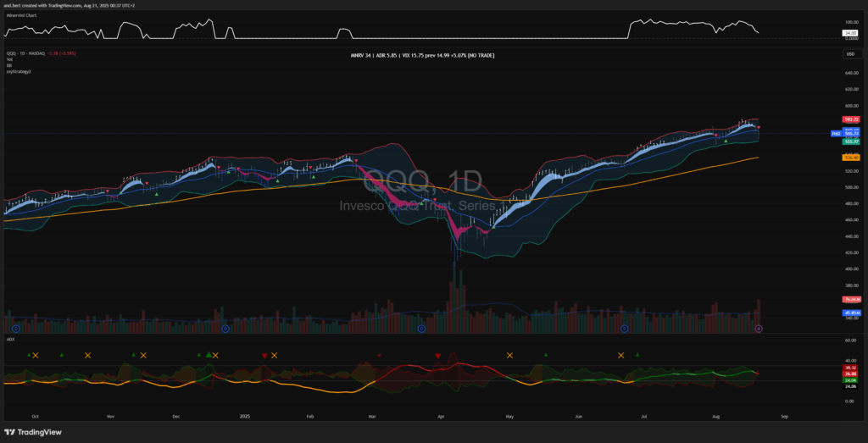Open the USD currency selector

[x=849, y=54]
